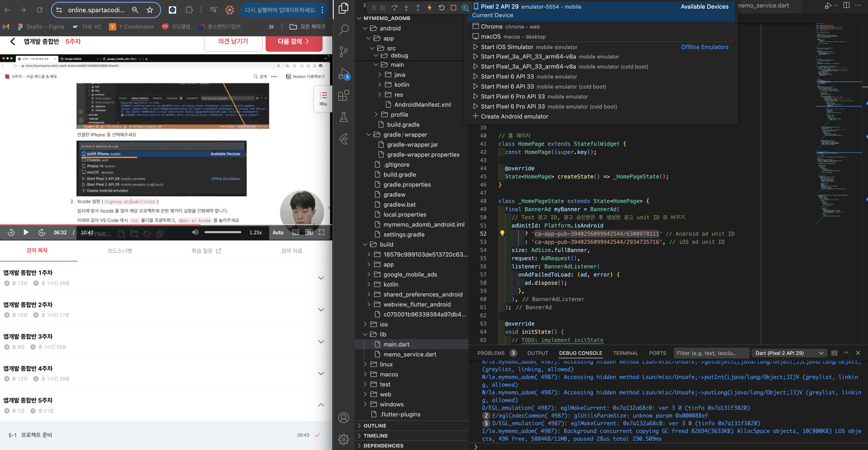The height and width of the screenshot is (450, 868).
Task: Select Chrome web device
Action: [x=600, y=27]
